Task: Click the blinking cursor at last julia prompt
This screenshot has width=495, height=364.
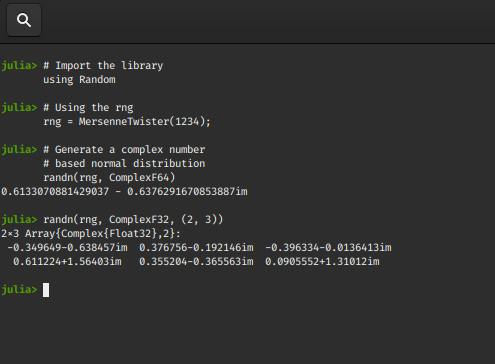Action: pos(46,290)
